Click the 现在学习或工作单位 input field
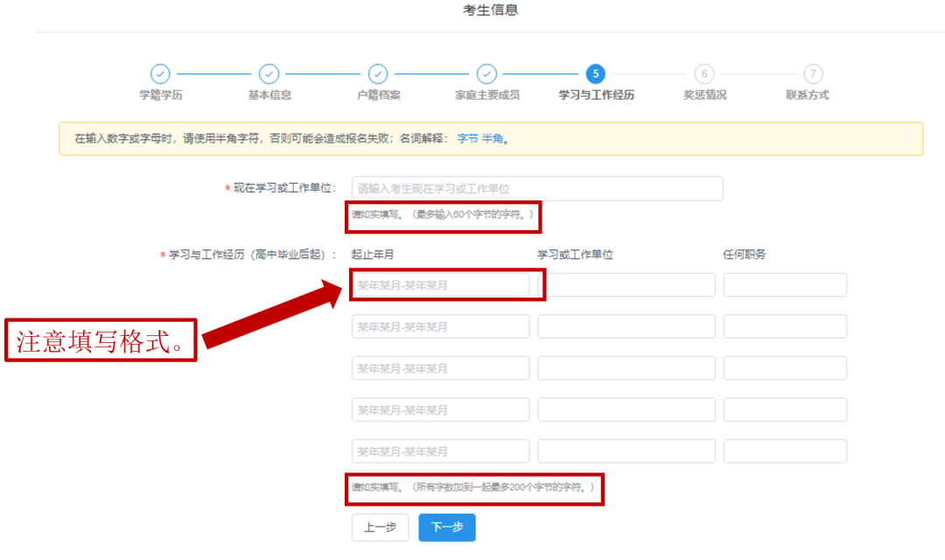 [x=537, y=189]
